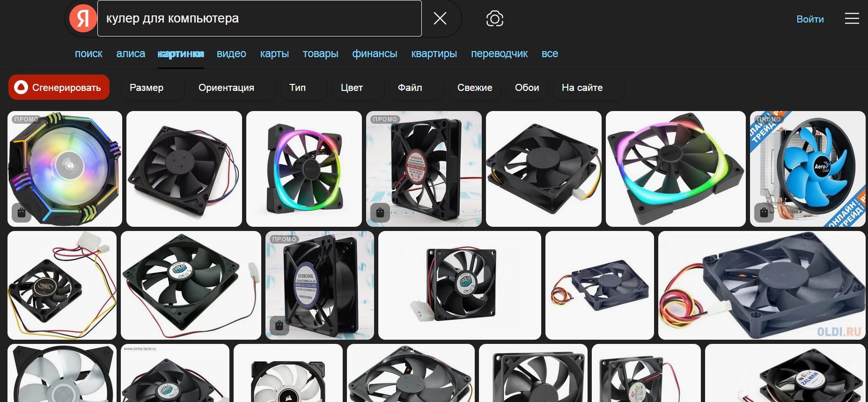868x402 pixels.
Task: Click the Yandex logo icon
Action: (x=83, y=19)
